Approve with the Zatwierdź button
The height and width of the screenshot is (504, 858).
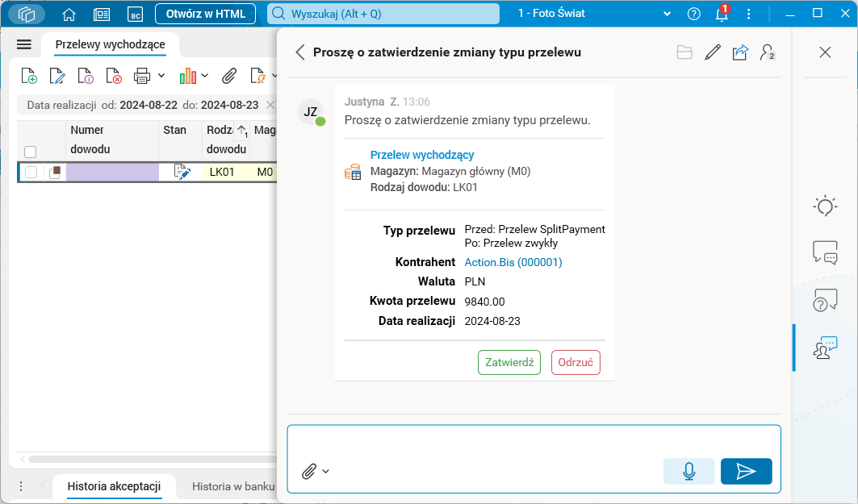tap(509, 363)
